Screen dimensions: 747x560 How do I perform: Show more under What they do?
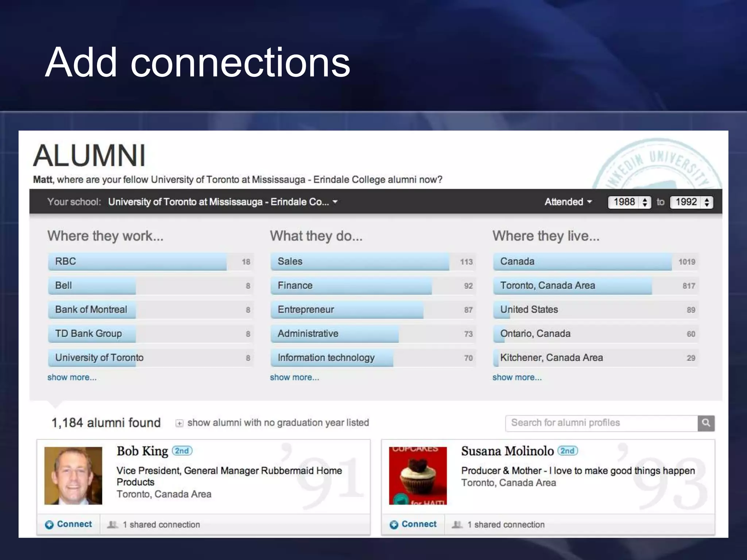tap(295, 377)
